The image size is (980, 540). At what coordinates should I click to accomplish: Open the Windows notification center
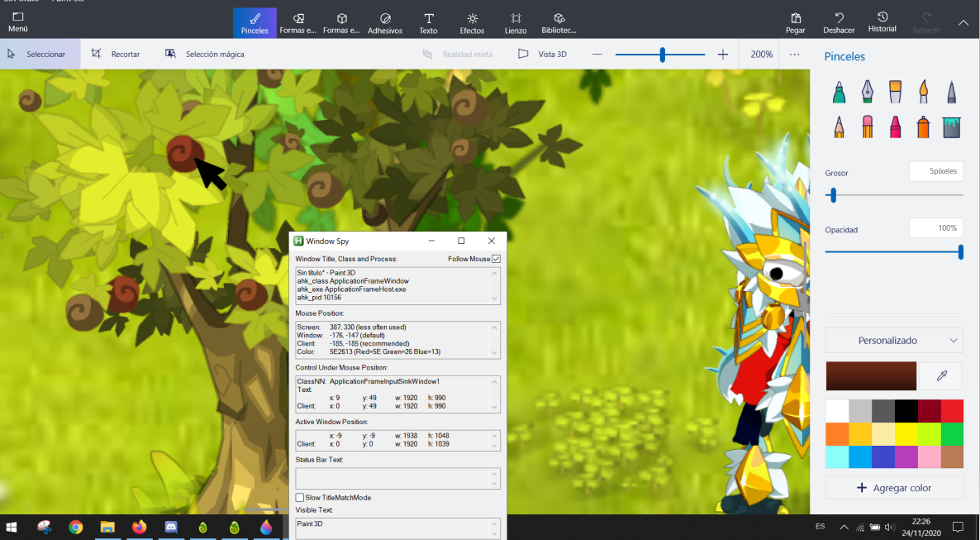[x=958, y=527]
